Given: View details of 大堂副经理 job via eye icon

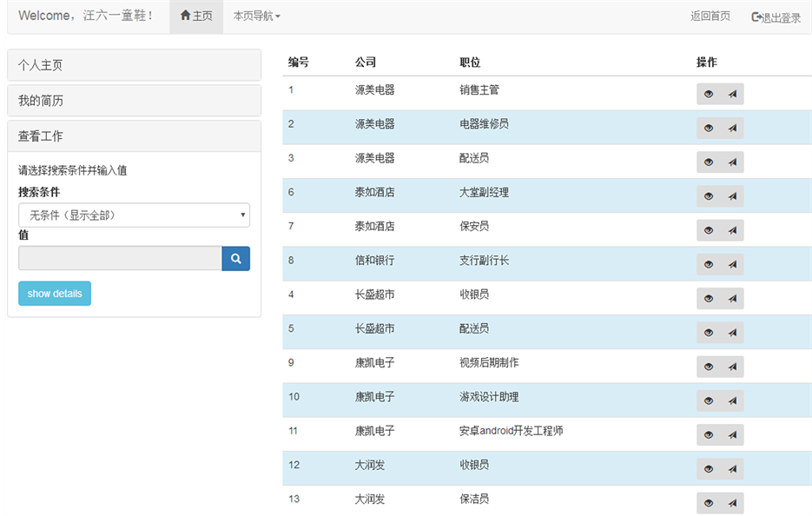Looking at the screenshot, I should point(709,196).
